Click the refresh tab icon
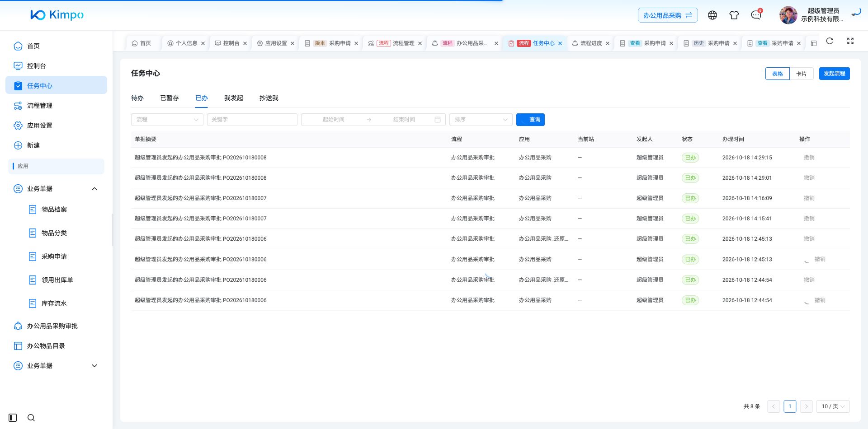 point(830,41)
